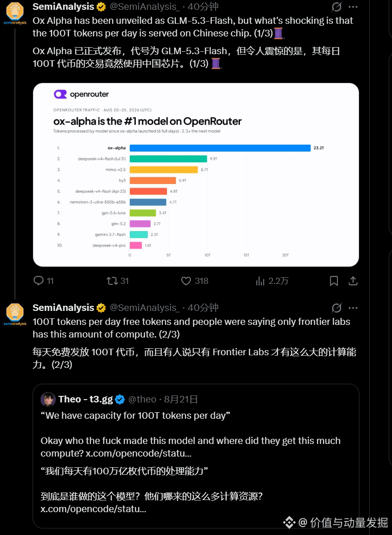The height and width of the screenshot is (535, 392).
Task: Open the three-dot menu on second tweet
Action: click(353, 308)
